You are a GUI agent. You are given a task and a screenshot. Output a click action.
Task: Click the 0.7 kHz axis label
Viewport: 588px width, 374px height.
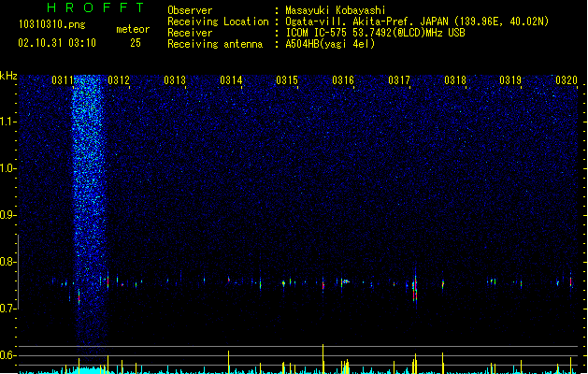click(8, 309)
